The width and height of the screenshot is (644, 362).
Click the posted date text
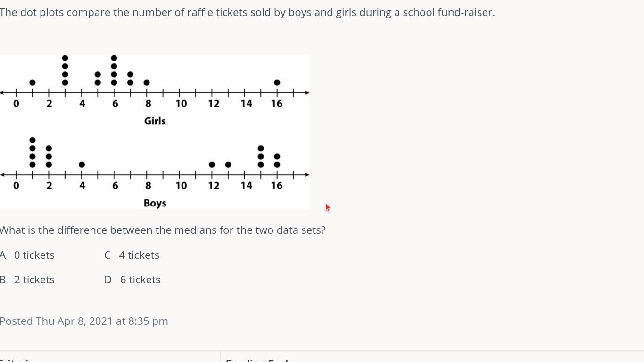coord(84,321)
